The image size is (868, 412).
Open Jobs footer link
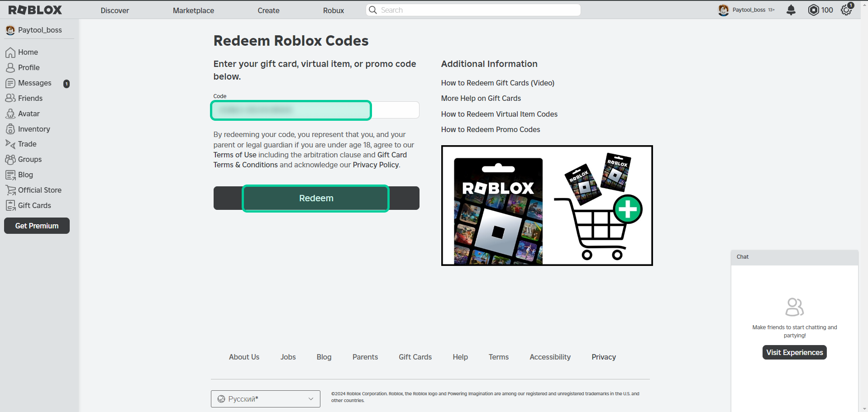(288, 357)
